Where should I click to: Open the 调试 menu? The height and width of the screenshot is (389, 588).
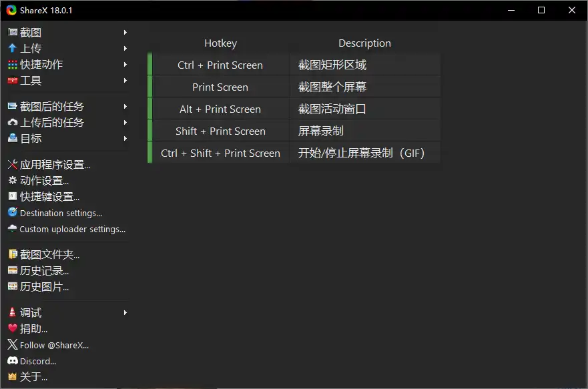(67, 312)
